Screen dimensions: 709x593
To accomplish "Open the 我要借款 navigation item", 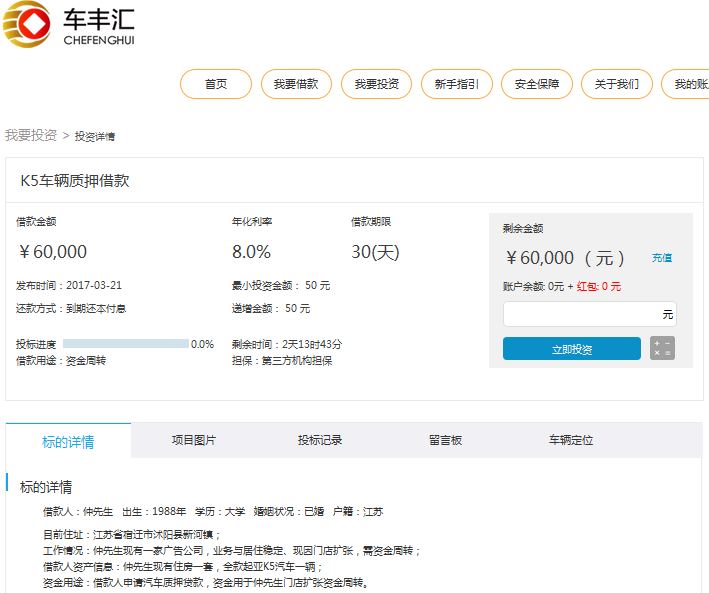I will pyautogui.click(x=296, y=84).
